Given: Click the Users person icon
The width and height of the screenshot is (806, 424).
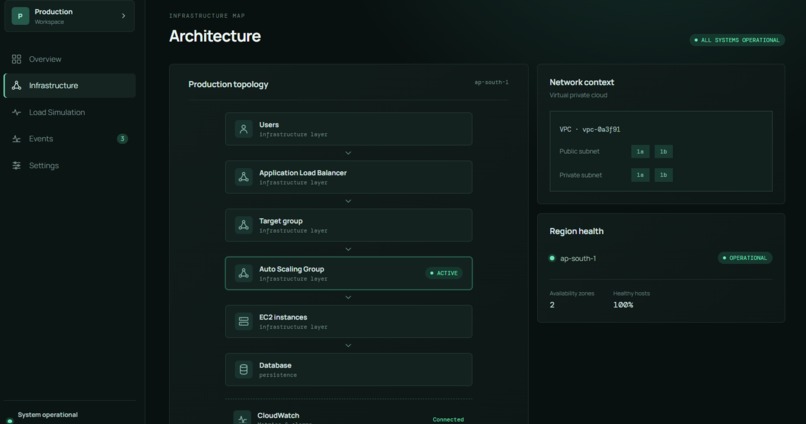Looking at the screenshot, I should pos(244,129).
